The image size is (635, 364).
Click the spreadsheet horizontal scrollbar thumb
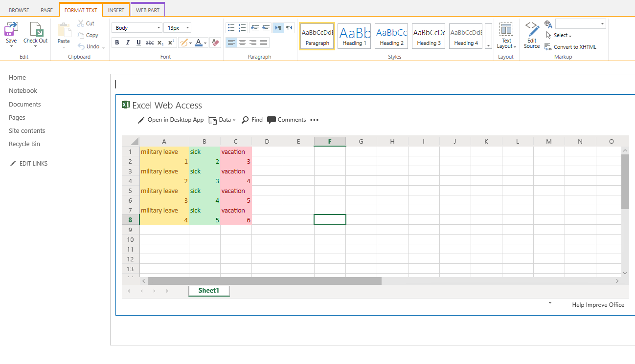[x=265, y=281]
